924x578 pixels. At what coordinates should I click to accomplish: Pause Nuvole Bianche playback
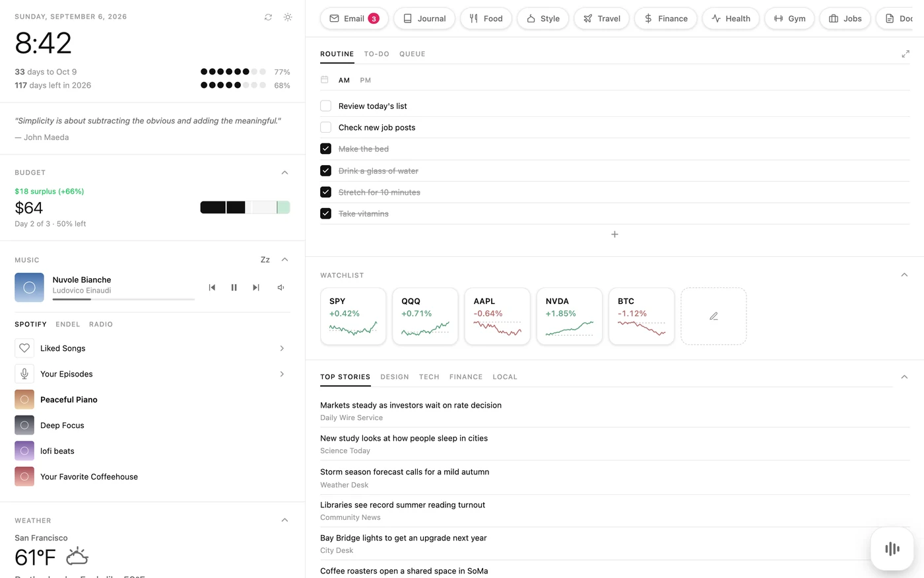pos(234,287)
